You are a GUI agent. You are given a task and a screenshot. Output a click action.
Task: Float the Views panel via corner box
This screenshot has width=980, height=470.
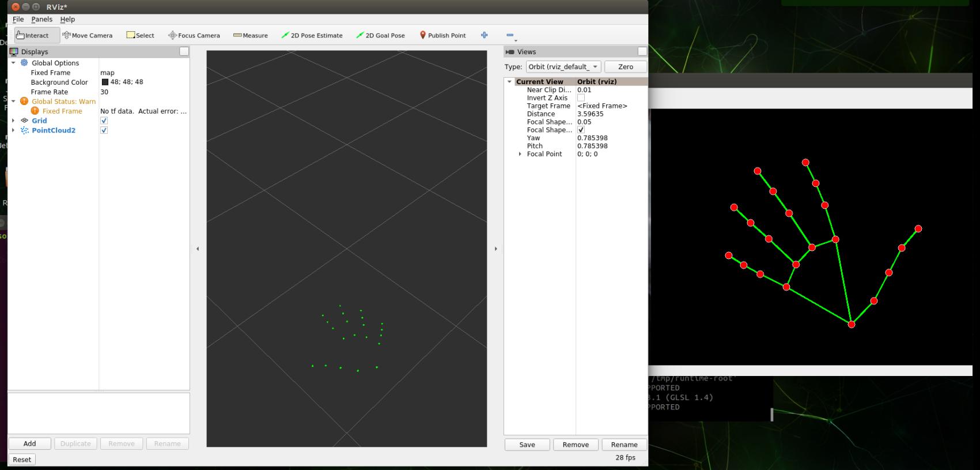pyautogui.click(x=642, y=51)
